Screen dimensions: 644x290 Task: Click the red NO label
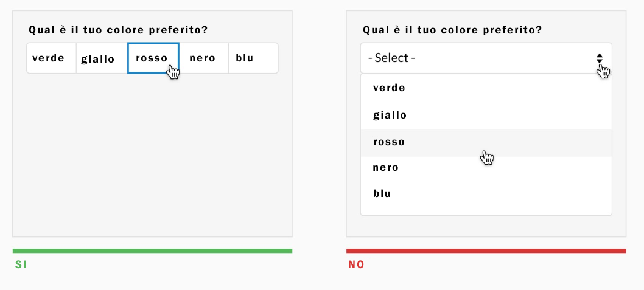pos(356,265)
